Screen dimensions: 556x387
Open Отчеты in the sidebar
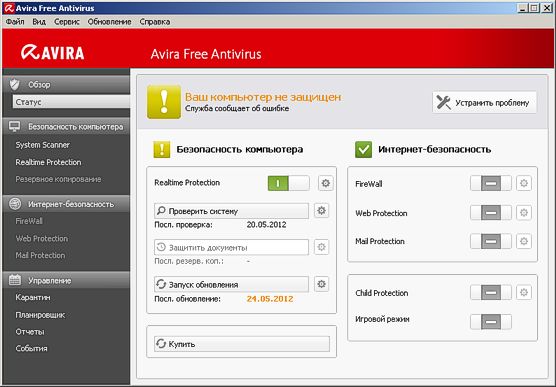(30, 332)
